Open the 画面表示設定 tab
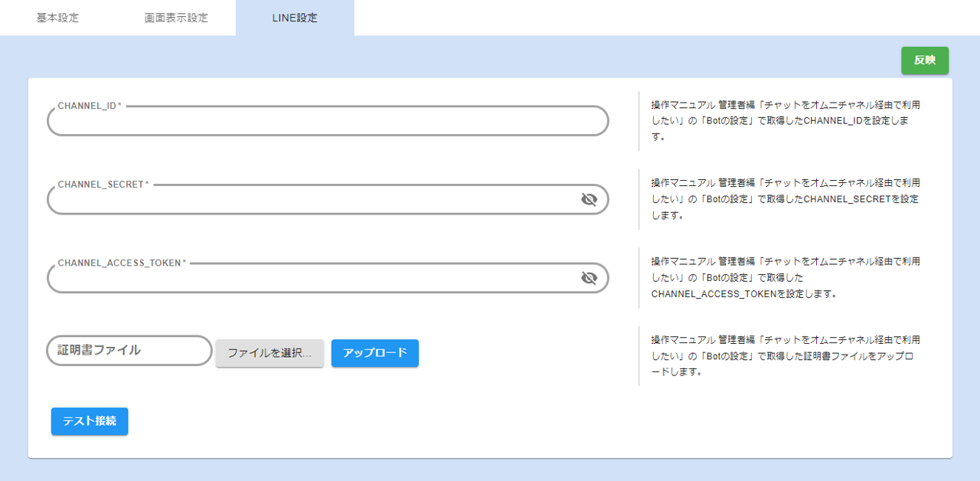Image resolution: width=980 pixels, height=481 pixels. click(x=176, y=18)
